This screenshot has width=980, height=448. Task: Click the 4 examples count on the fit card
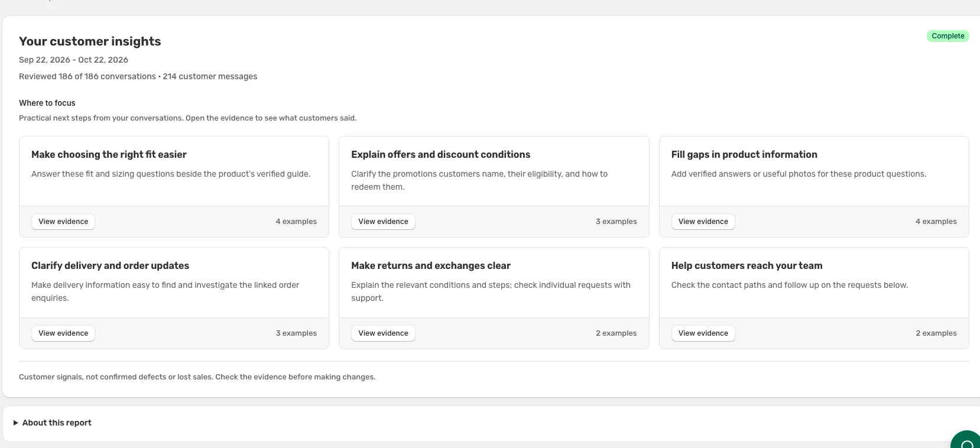coord(296,222)
